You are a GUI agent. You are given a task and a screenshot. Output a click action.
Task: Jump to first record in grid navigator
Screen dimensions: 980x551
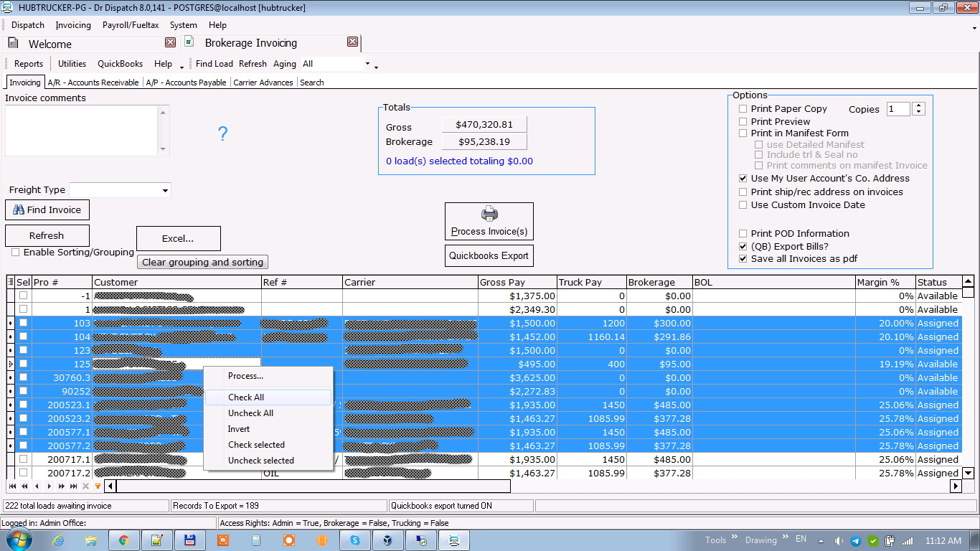coord(12,486)
